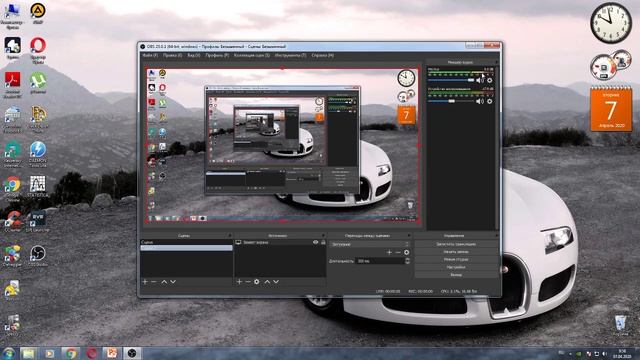Mute the desktop audio device with the speaker icon
The height and width of the screenshot is (360, 640).
click(x=480, y=101)
